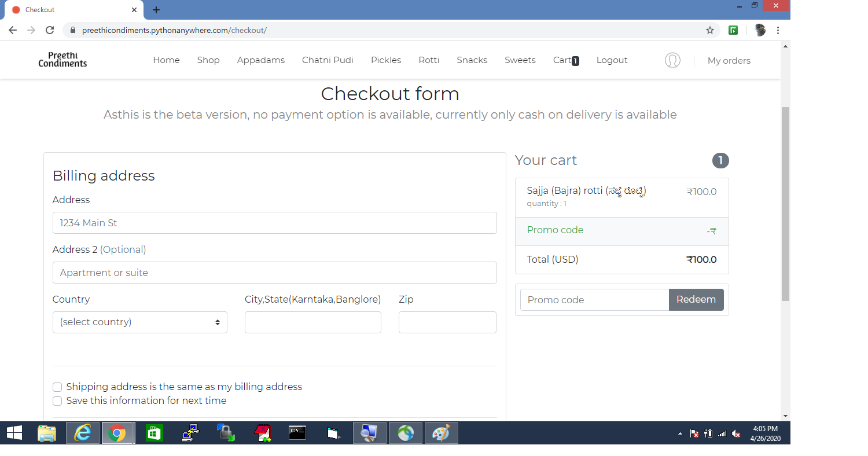Check shipping address same as billing
Image resolution: width=868 pixels, height=456 pixels.
point(57,387)
